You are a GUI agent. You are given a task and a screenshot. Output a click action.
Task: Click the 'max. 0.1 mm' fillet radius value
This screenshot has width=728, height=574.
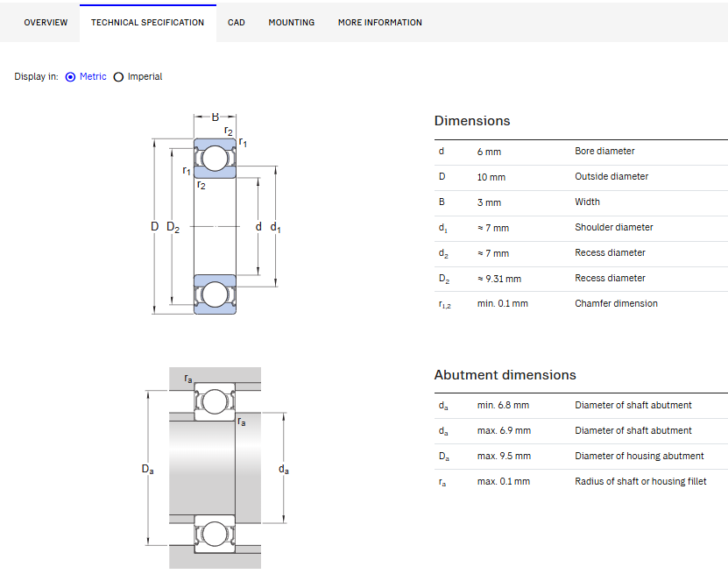(x=503, y=482)
